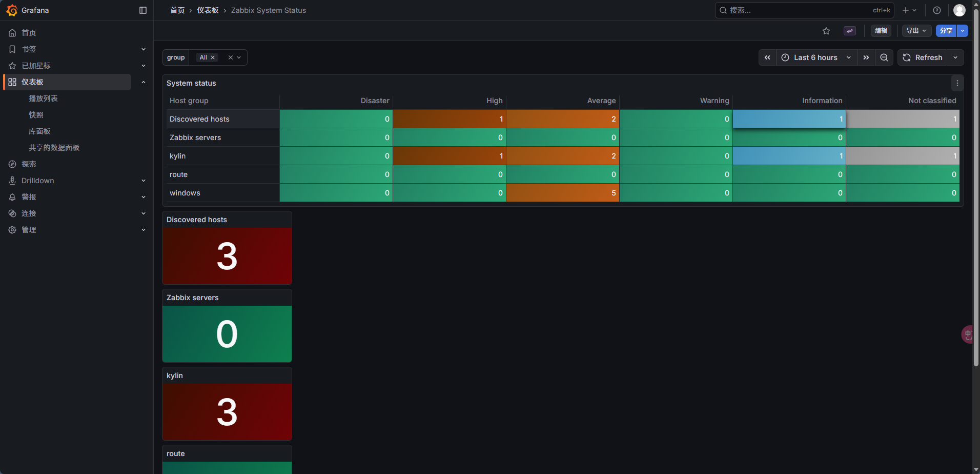Click the Host group column header
This screenshot has height=474, width=980.
189,101
